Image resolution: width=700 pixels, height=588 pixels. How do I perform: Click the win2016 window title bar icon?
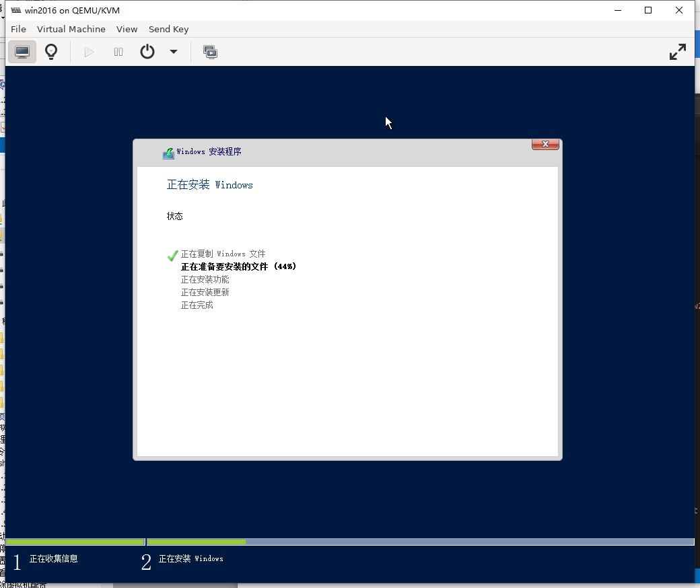click(x=15, y=10)
